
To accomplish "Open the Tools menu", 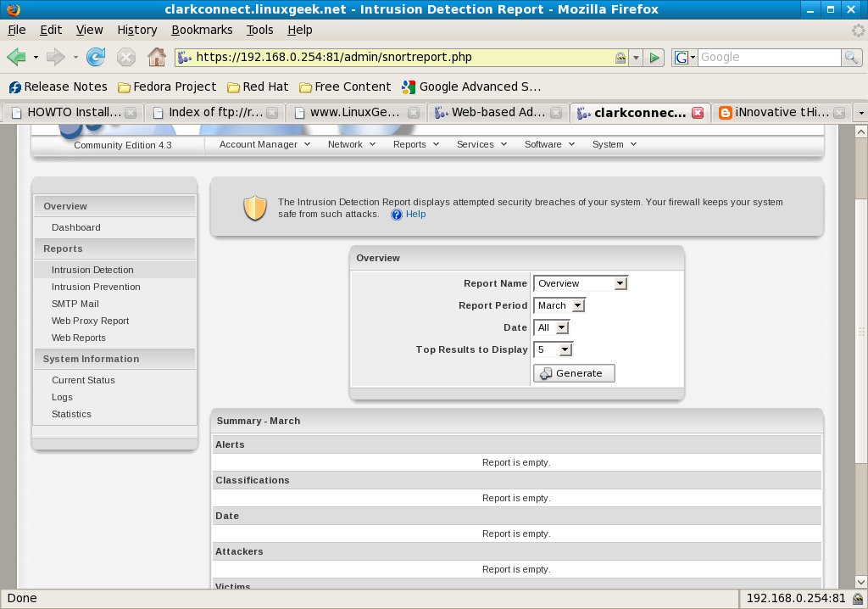I will click(259, 30).
